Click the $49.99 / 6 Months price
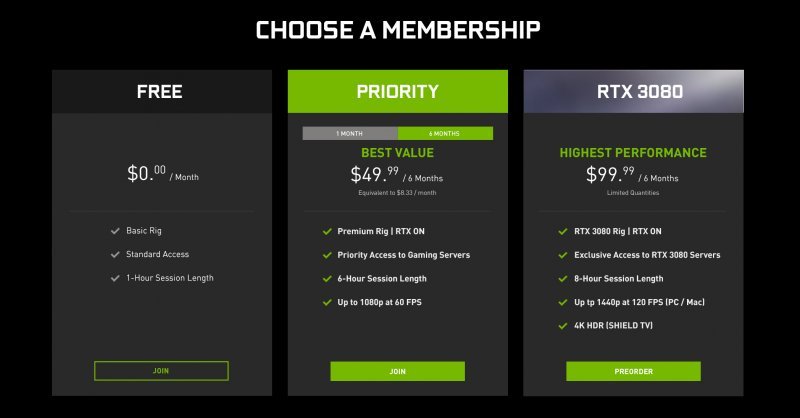This screenshot has height=418, width=800. pos(397,177)
